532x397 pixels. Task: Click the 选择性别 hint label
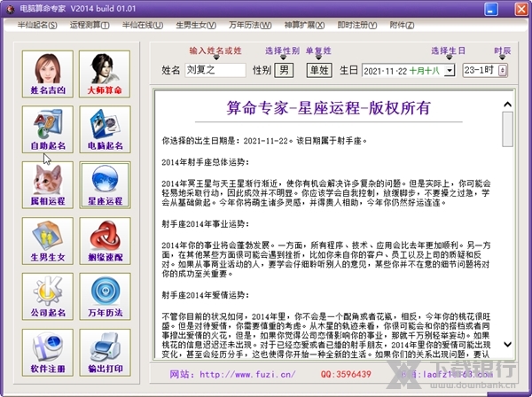click(282, 51)
